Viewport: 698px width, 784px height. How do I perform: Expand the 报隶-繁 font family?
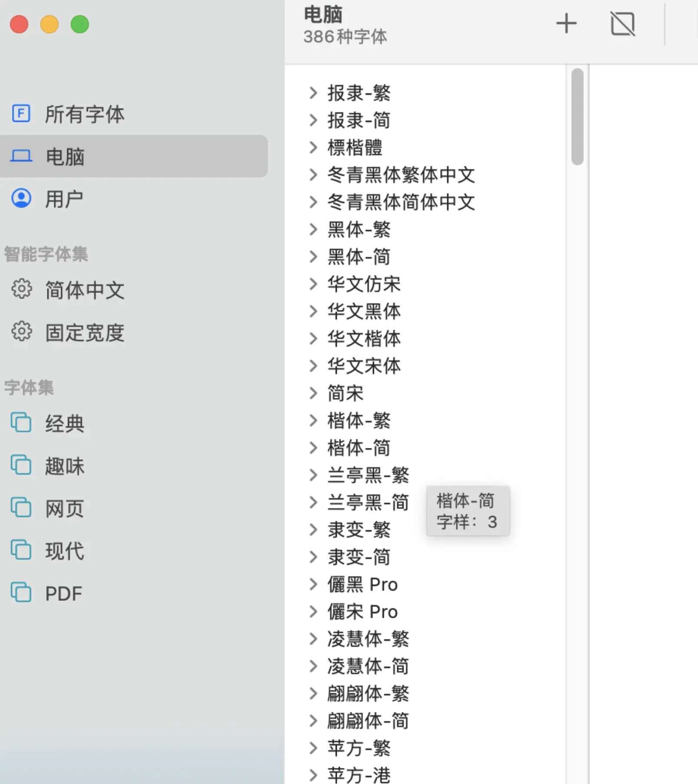313,93
